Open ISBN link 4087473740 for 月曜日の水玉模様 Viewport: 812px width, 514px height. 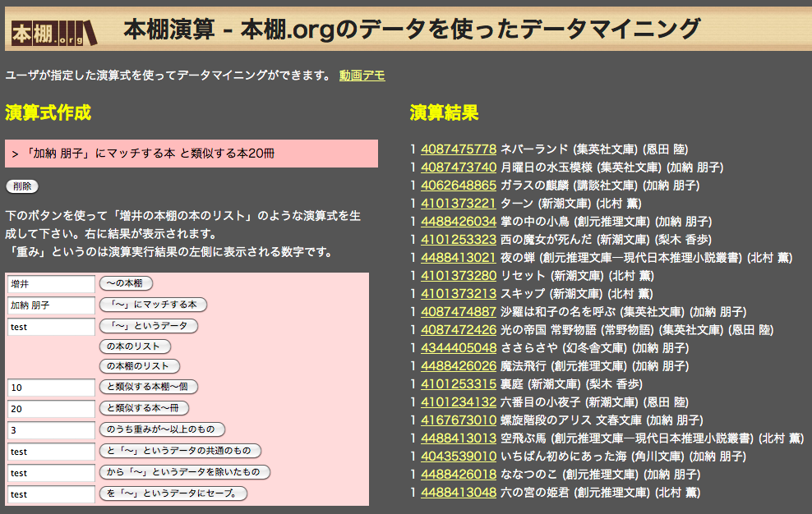click(x=459, y=168)
